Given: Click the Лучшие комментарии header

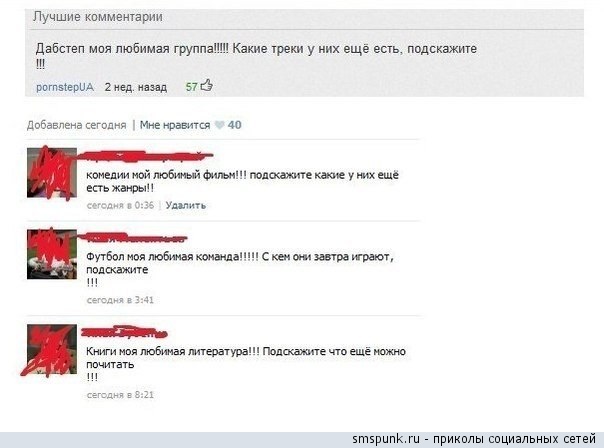Looking at the screenshot, I should click(98, 17).
